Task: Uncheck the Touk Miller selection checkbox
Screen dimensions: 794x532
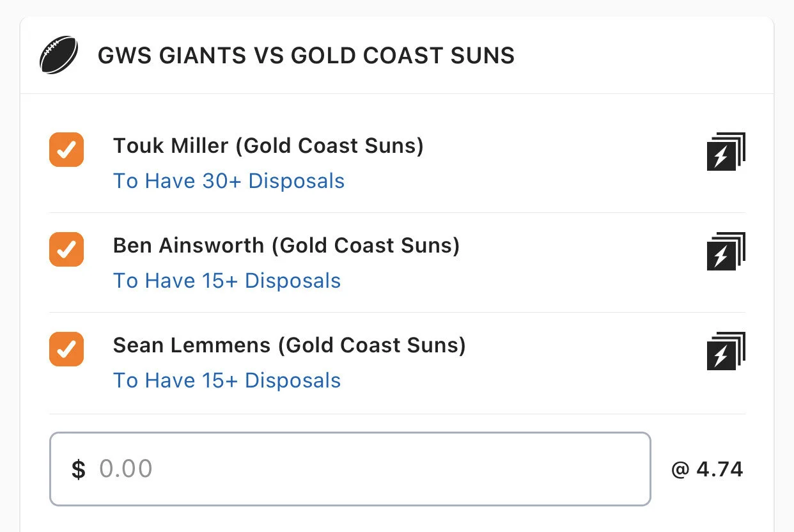Action: [66, 150]
